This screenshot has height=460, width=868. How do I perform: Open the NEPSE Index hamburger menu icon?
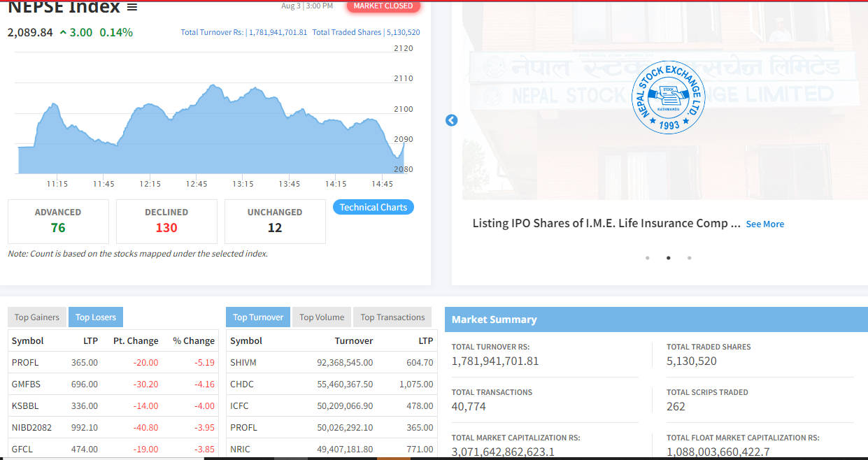(132, 7)
